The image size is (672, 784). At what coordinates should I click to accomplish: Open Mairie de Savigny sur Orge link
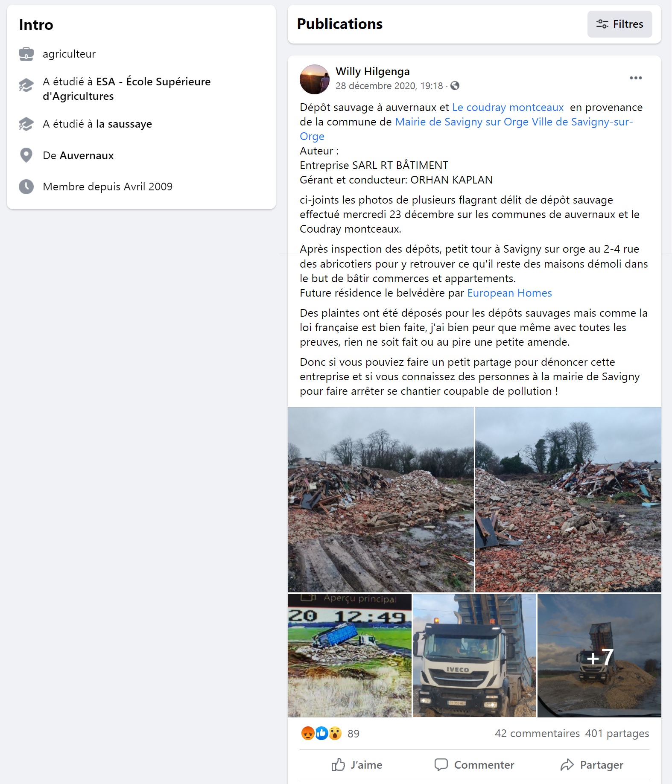coord(462,122)
